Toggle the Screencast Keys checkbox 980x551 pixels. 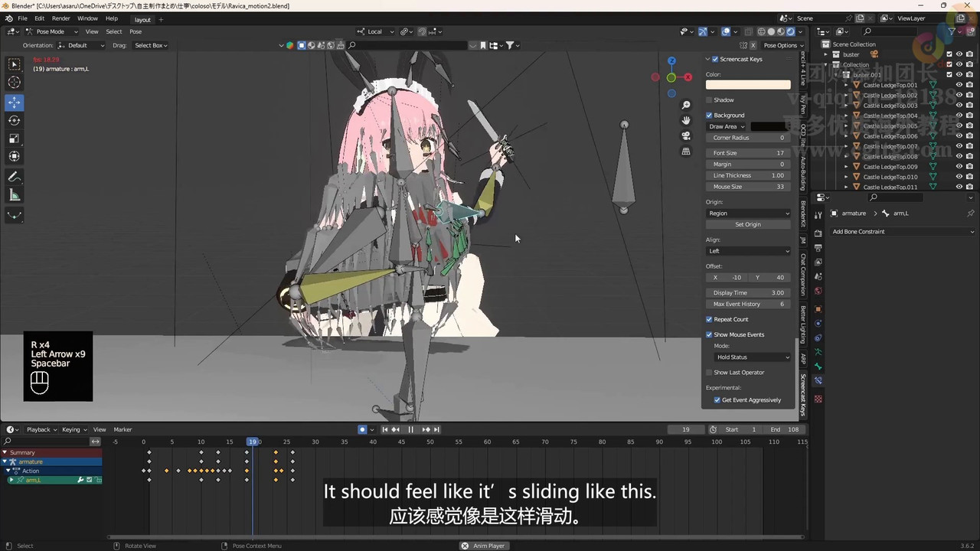(x=715, y=59)
